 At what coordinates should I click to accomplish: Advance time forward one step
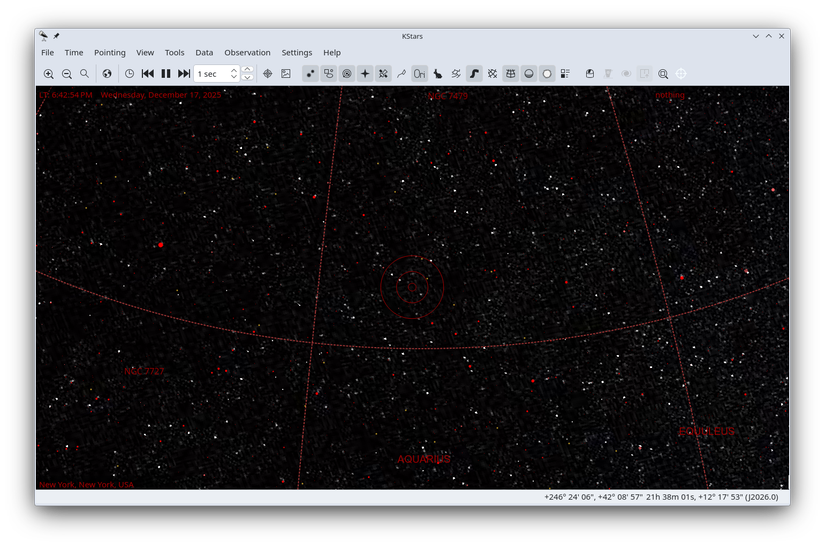tap(184, 74)
